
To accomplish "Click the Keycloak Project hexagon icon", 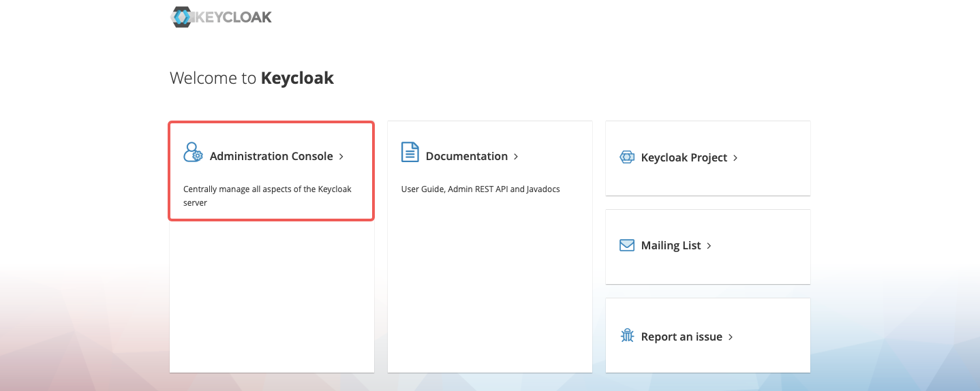I will pyautogui.click(x=627, y=157).
